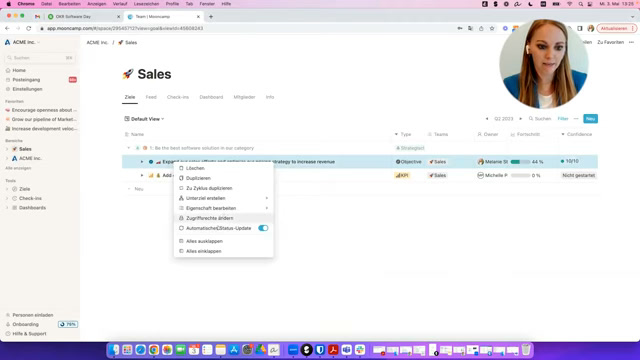Viewport: 640px width, 360px height.
Task: Click the Suchen search in goals toolbar
Action: (x=540, y=119)
